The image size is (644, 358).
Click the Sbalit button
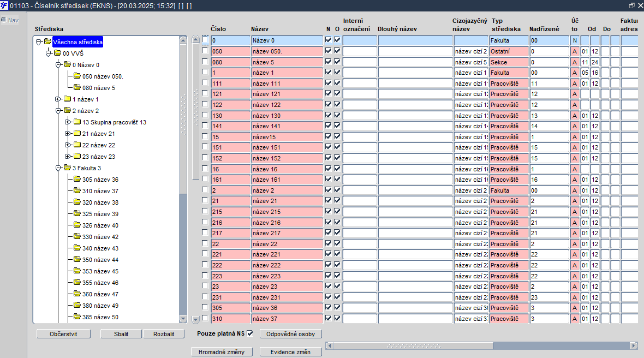[x=121, y=334]
